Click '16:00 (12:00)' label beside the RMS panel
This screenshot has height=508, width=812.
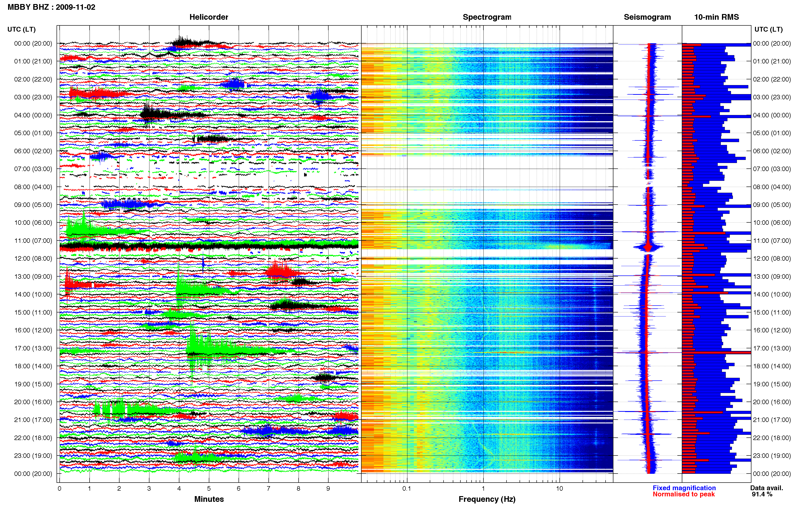pyautogui.click(x=772, y=330)
